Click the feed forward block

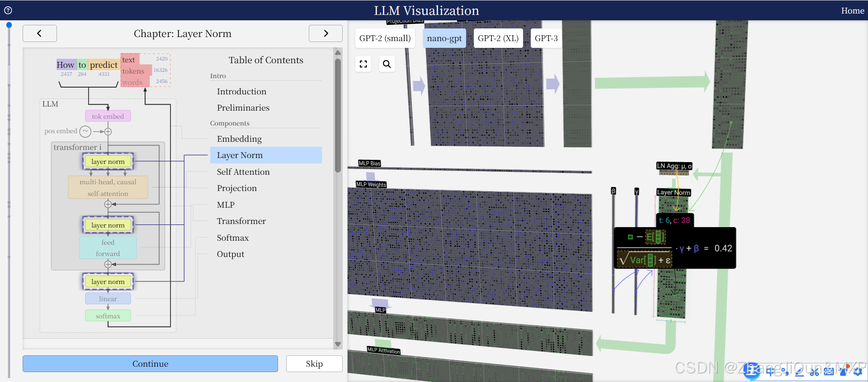(108, 248)
